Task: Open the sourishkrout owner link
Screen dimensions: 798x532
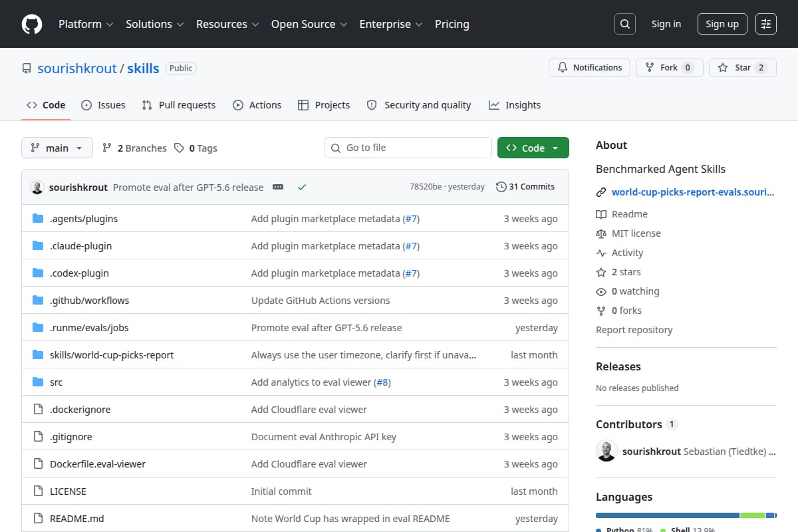Action: [77, 68]
